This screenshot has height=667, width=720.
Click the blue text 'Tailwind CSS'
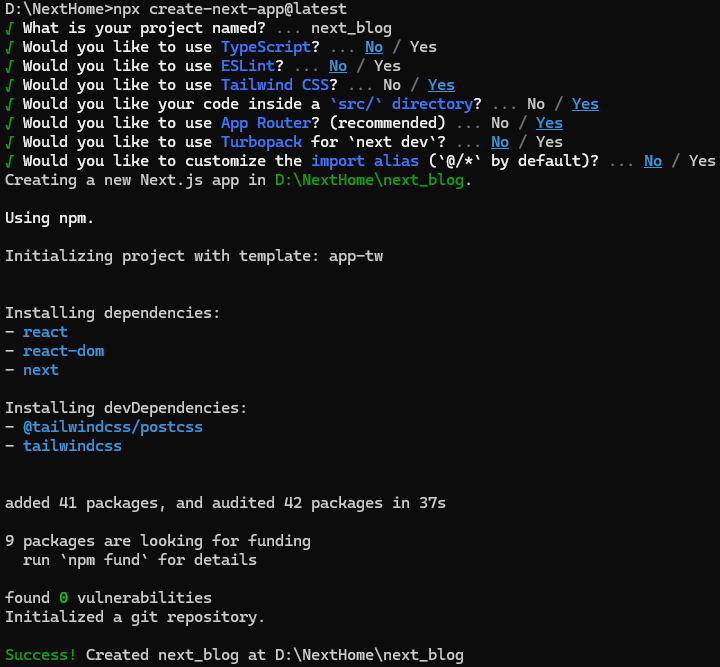click(275, 85)
